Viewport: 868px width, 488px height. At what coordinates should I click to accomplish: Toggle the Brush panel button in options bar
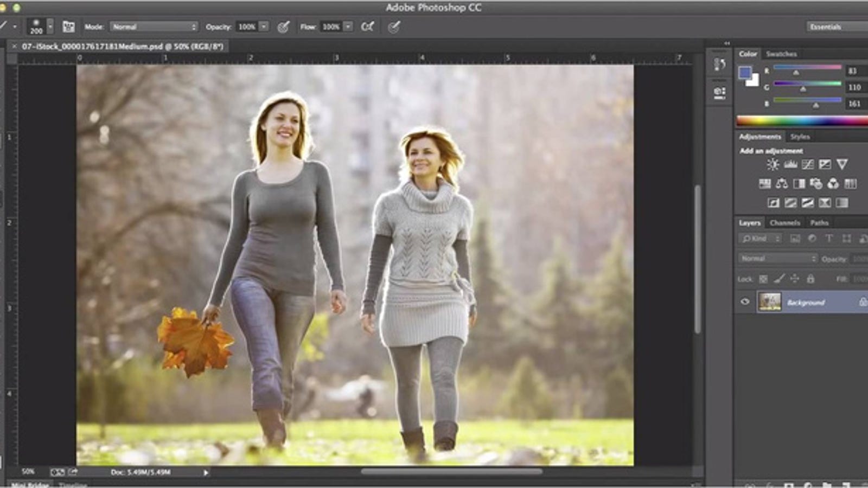point(68,27)
